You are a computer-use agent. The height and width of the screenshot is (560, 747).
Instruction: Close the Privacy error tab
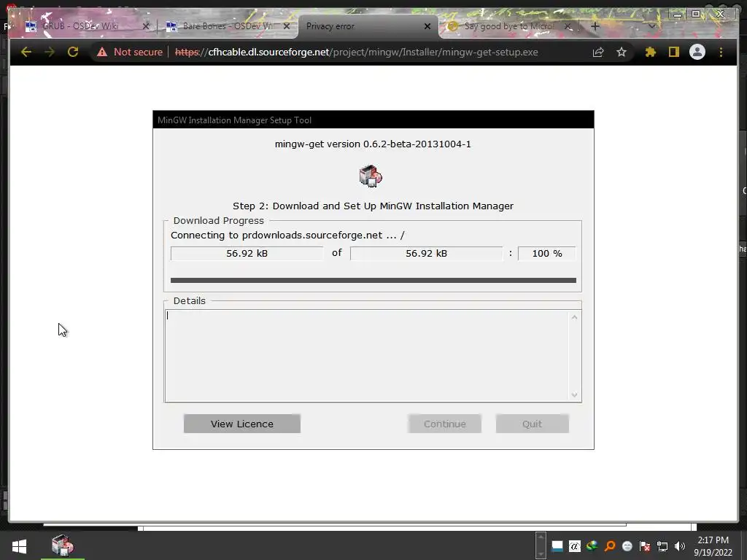click(x=427, y=26)
